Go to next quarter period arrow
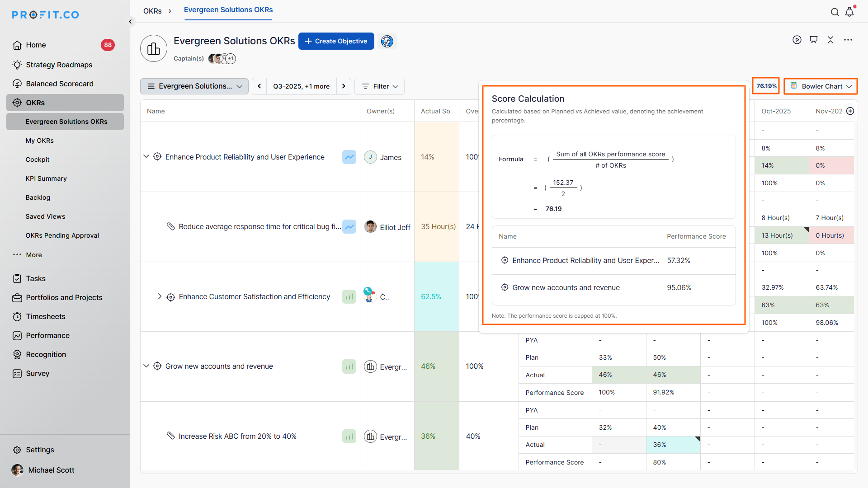The image size is (868, 488). coord(344,86)
